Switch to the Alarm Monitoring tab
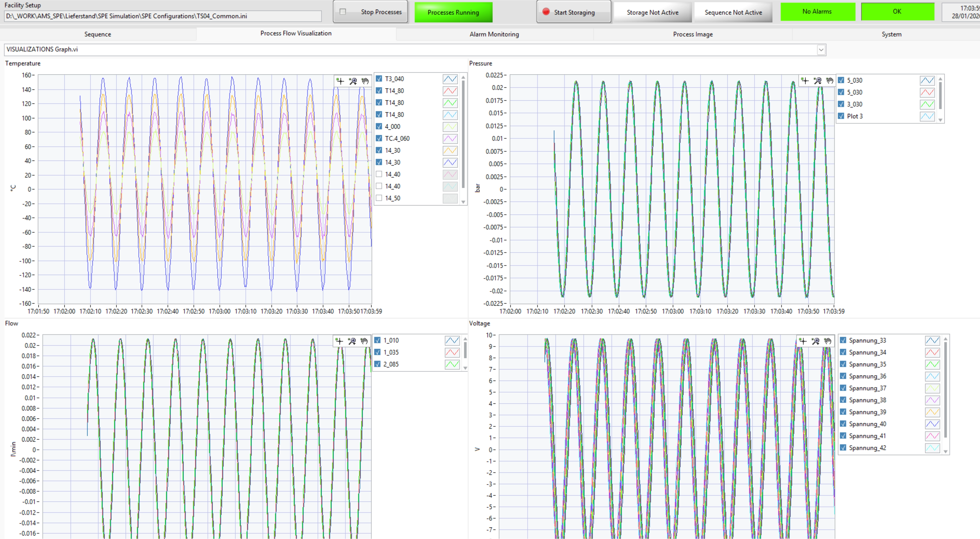Viewport: 980px width, 539px height. (x=494, y=34)
